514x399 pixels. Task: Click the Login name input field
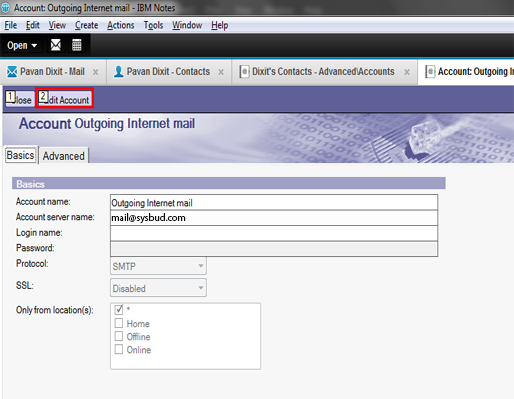pyautogui.click(x=274, y=233)
